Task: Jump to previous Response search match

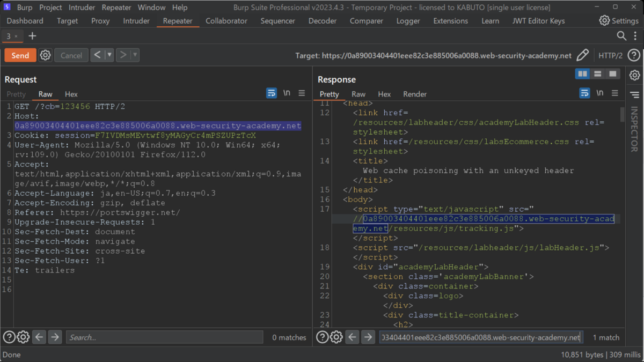Action: tap(352, 337)
